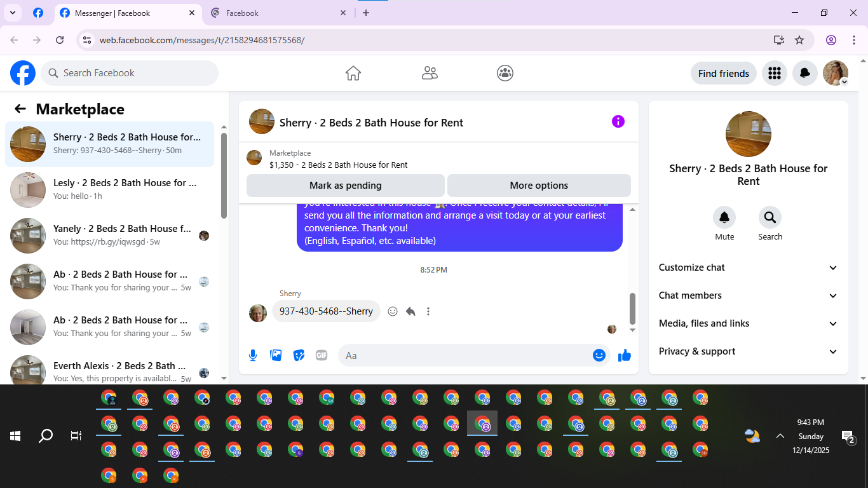The height and width of the screenshot is (488, 868).
Task: Reply to Sherry's phone number message
Action: [x=410, y=311]
